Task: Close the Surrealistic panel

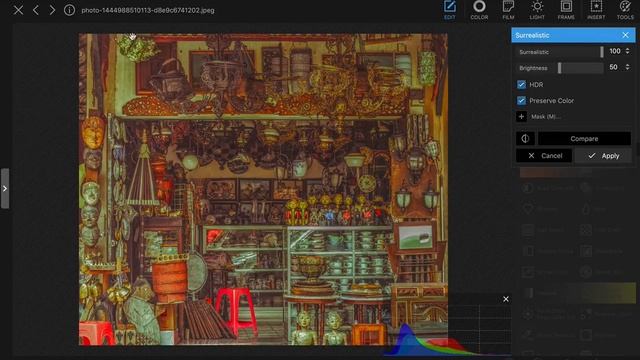Action: (x=625, y=35)
